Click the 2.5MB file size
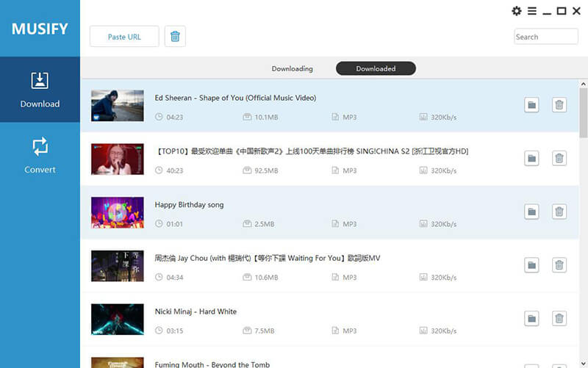Viewport: 588px width, 368px height. [x=265, y=224]
